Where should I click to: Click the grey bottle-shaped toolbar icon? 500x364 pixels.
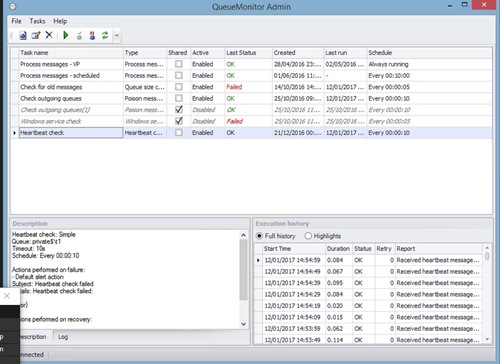click(x=79, y=35)
